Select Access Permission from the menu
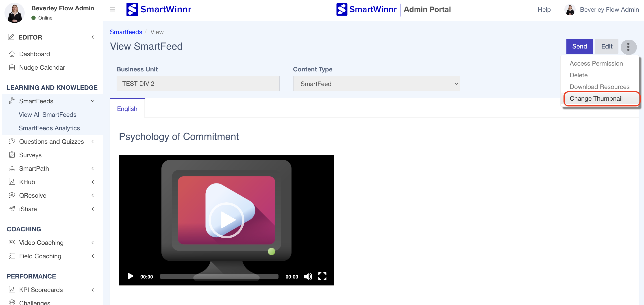Screen dimensions: 644x305 click(x=596, y=63)
